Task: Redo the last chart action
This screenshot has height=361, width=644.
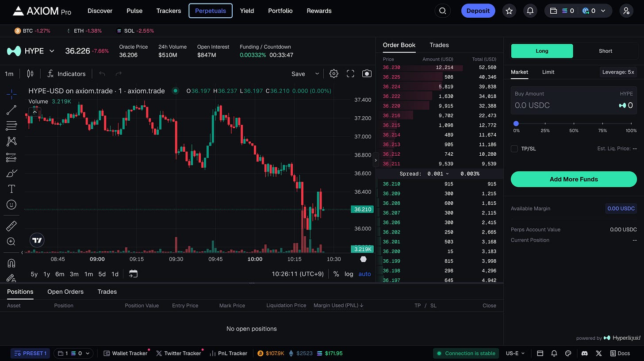Action: click(x=118, y=73)
